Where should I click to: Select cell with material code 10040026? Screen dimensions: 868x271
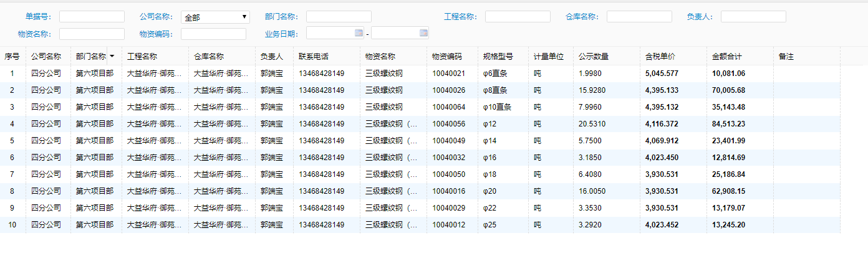pyautogui.click(x=452, y=90)
